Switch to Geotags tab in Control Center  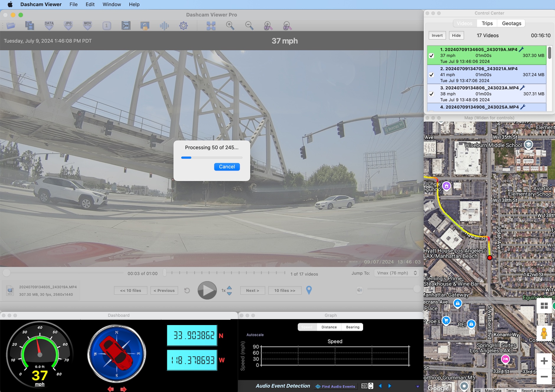tap(512, 23)
